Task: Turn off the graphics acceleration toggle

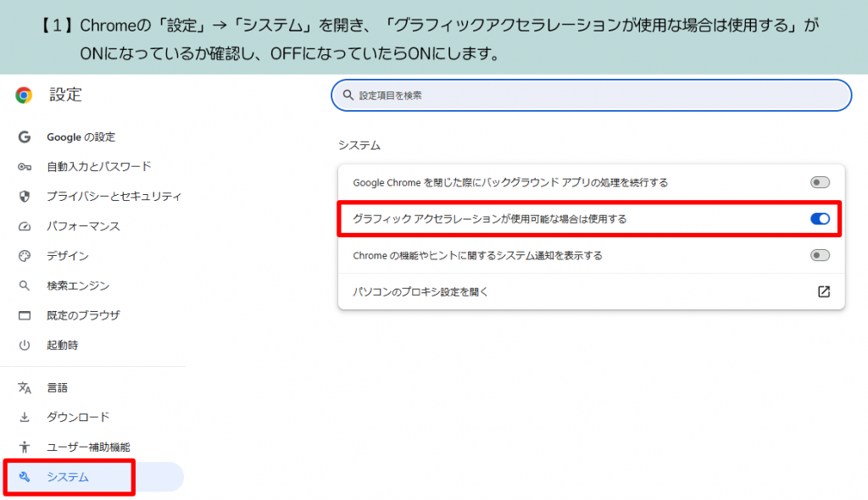Action: pos(819,219)
